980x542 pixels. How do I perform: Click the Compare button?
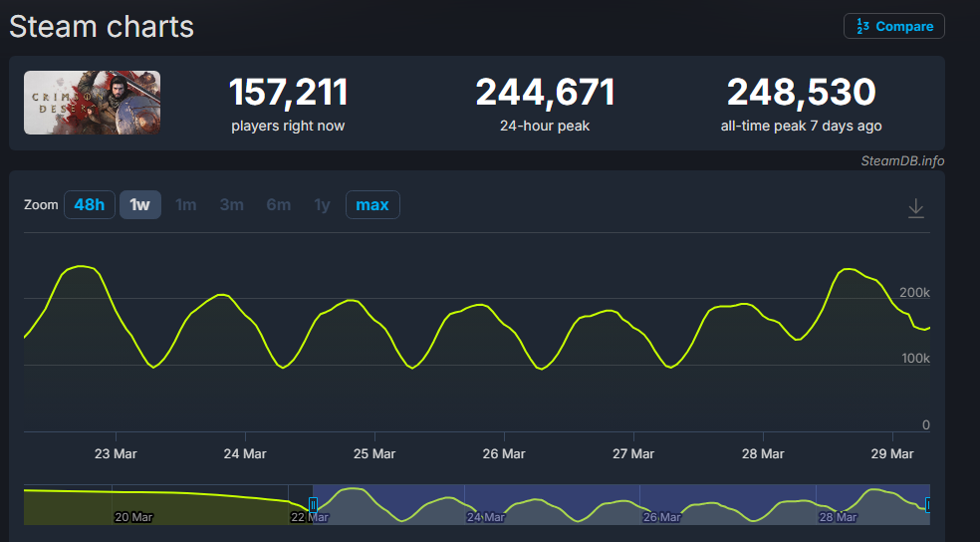(x=893, y=26)
